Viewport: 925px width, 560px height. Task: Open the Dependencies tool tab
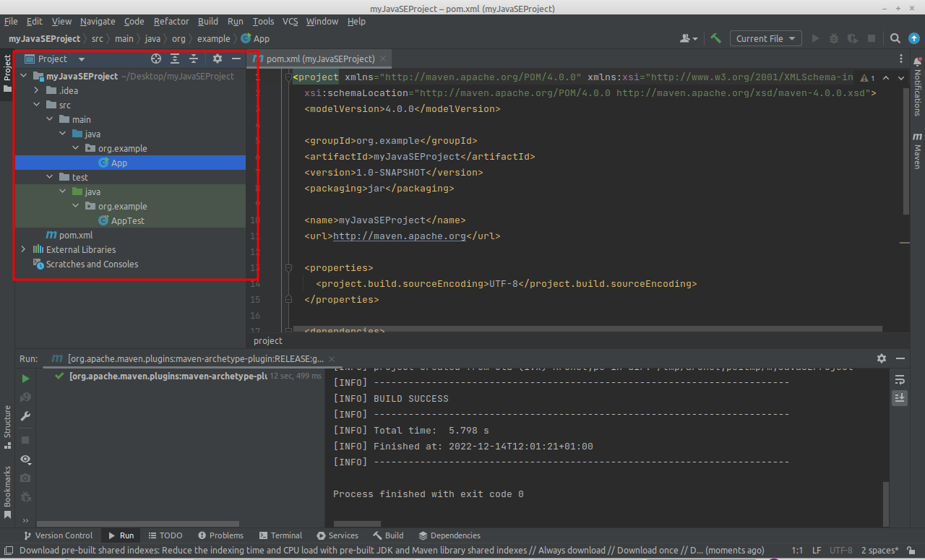point(449,535)
